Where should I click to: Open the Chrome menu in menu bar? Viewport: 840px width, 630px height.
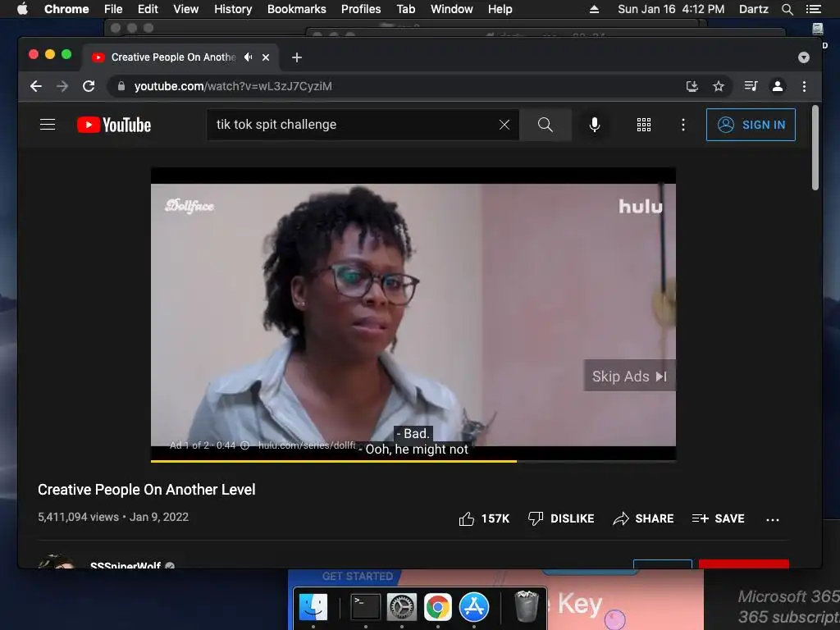click(66, 9)
